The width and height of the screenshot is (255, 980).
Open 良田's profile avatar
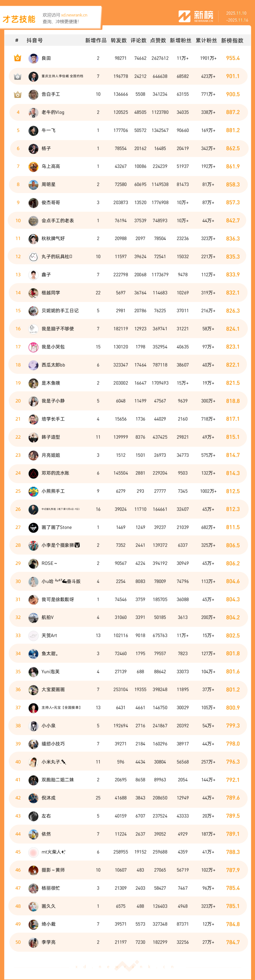point(34,59)
